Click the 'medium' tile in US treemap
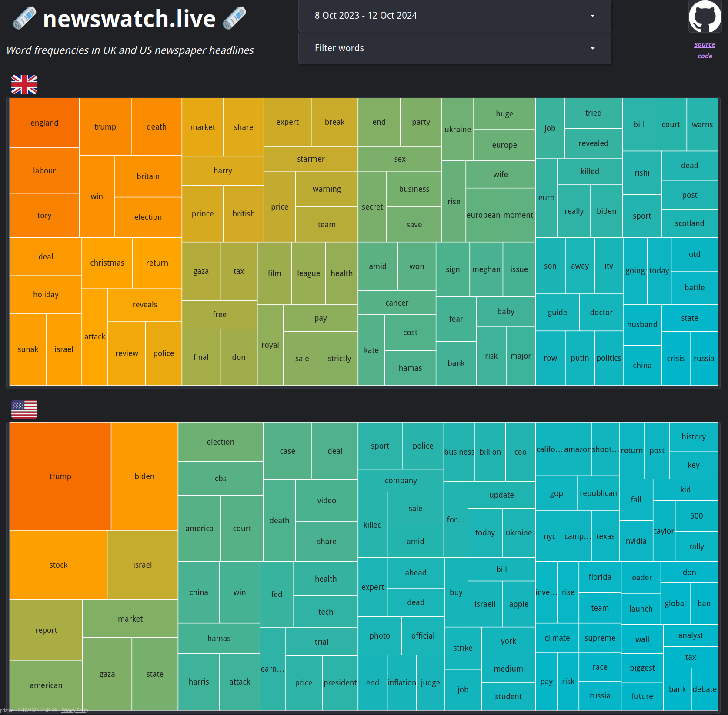 [x=508, y=669]
